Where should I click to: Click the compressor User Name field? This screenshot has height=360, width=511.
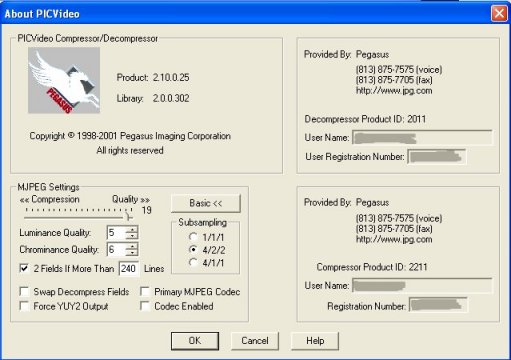[423, 286]
